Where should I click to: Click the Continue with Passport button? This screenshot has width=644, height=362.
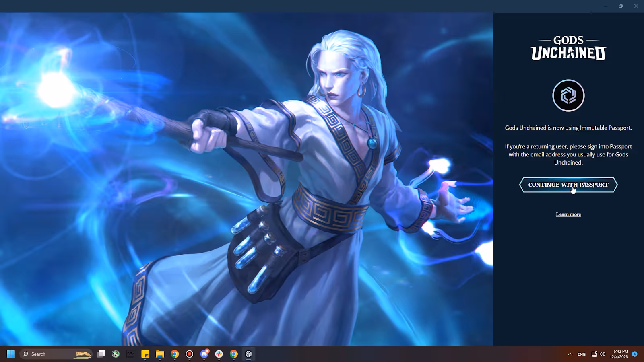(x=568, y=185)
